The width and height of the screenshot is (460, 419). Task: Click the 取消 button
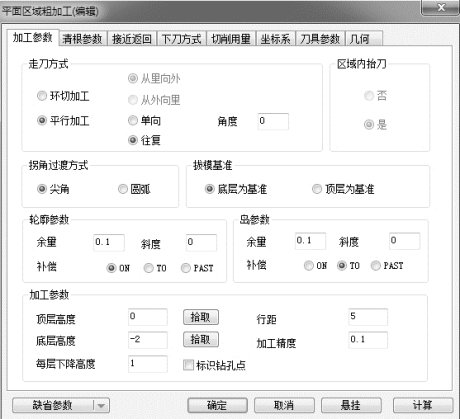point(284,406)
